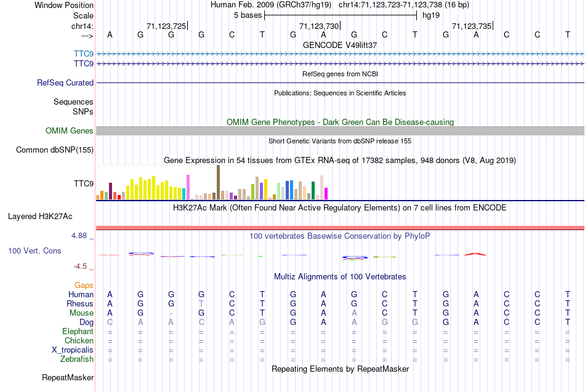Screen dimensions: 585x392
Task: Click the hg19 assembly label by the scale
Action: coord(431,15)
